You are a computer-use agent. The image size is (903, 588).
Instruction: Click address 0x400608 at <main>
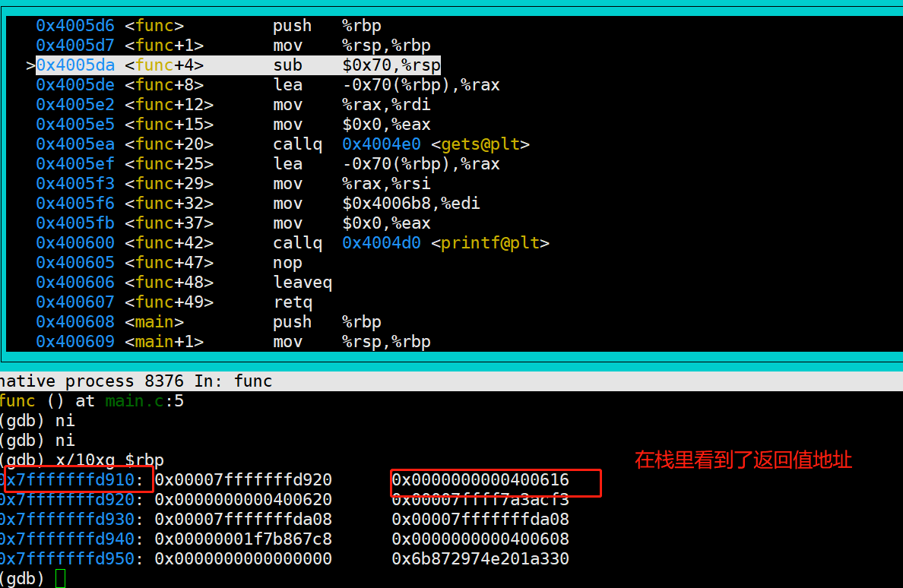[x=74, y=321]
